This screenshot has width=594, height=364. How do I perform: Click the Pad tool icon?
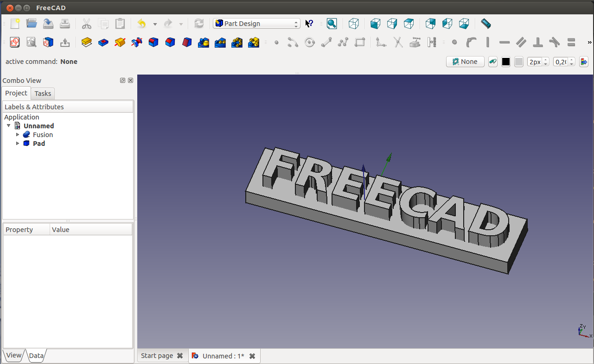pos(86,43)
